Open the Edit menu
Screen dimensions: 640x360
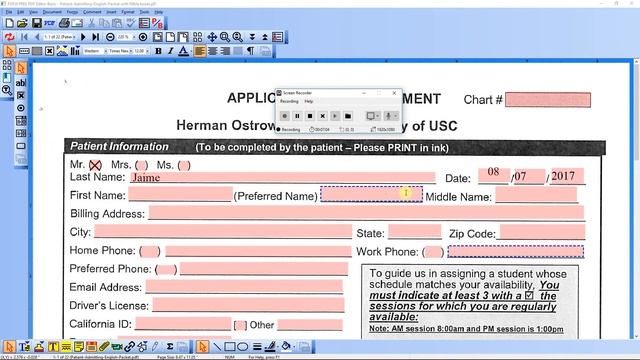tap(20, 12)
